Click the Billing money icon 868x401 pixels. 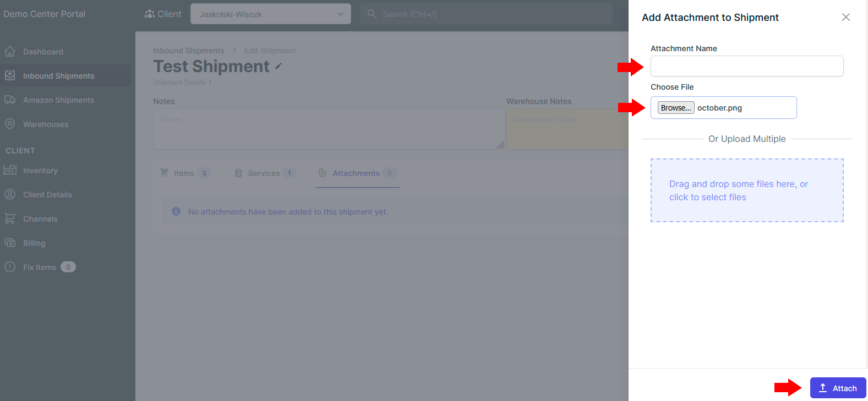pyautogui.click(x=10, y=243)
